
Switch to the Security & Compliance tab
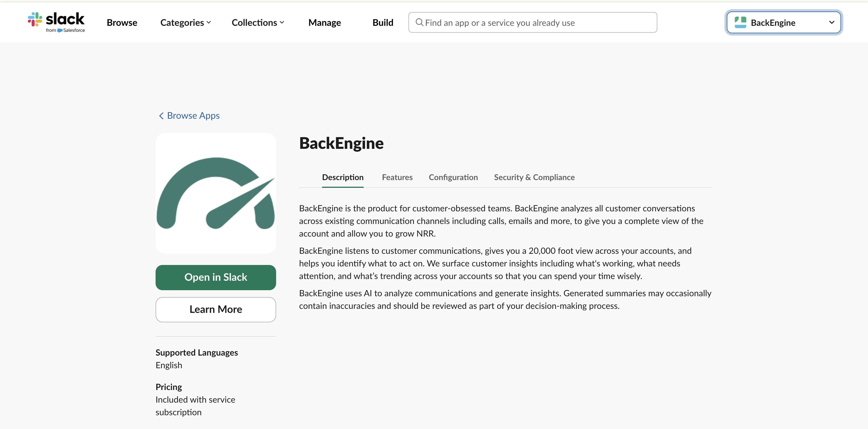(534, 177)
